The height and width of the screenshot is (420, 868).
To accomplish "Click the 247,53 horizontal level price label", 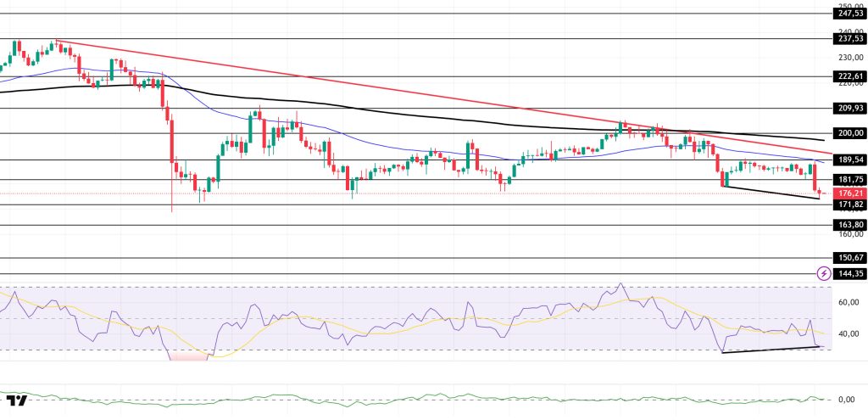I will pos(848,14).
